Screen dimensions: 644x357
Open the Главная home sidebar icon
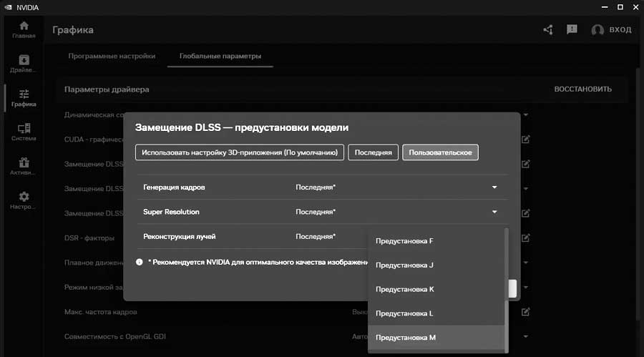pyautogui.click(x=24, y=30)
